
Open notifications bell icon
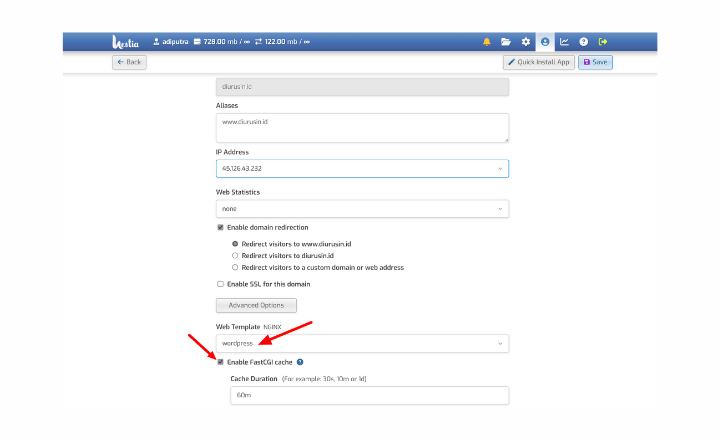(487, 42)
